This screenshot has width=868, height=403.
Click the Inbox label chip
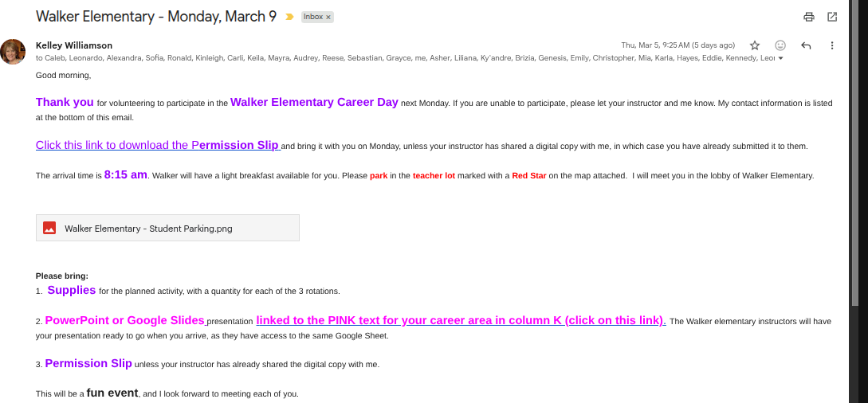click(x=313, y=17)
